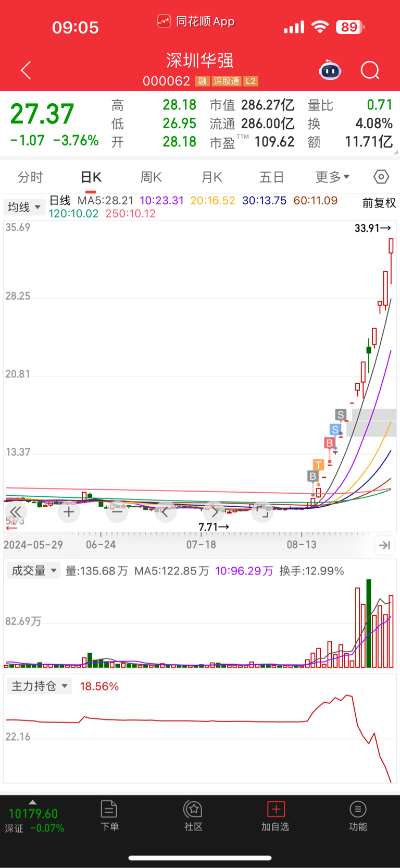Tap MA5:28.21 legend value
Screen dimensions: 400x868
(x=105, y=201)
